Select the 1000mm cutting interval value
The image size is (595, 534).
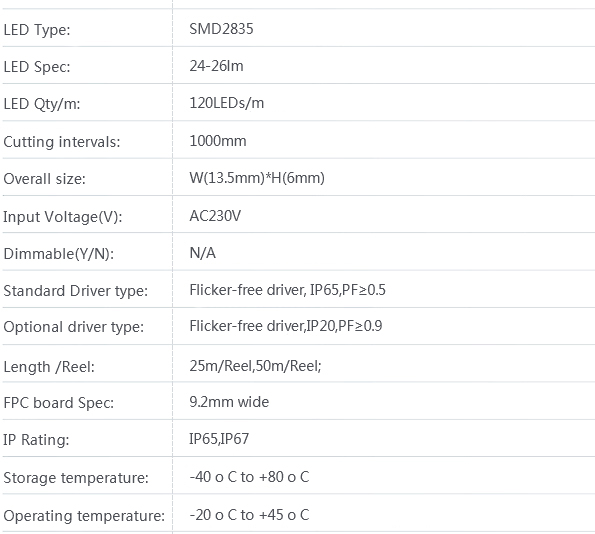coord(218,141)
